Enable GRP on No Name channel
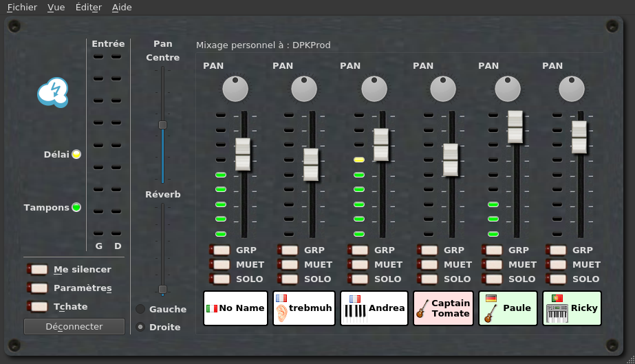 point(220,250)
